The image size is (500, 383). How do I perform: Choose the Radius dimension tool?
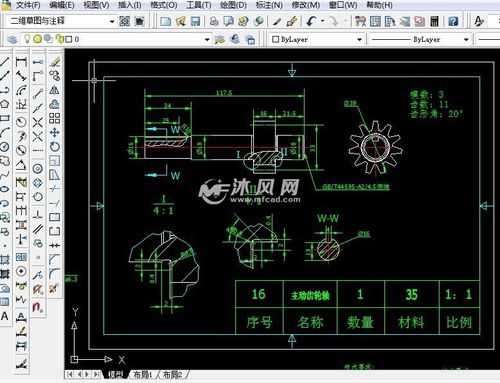coord(21,122)
